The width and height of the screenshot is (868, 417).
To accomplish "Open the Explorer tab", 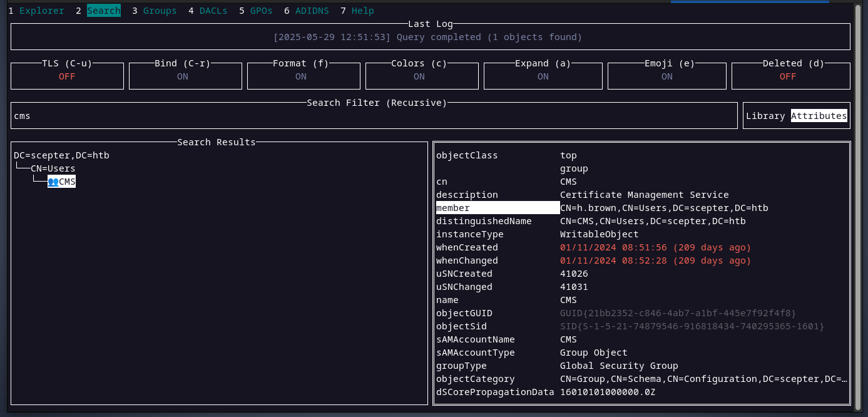I will 41,11.
